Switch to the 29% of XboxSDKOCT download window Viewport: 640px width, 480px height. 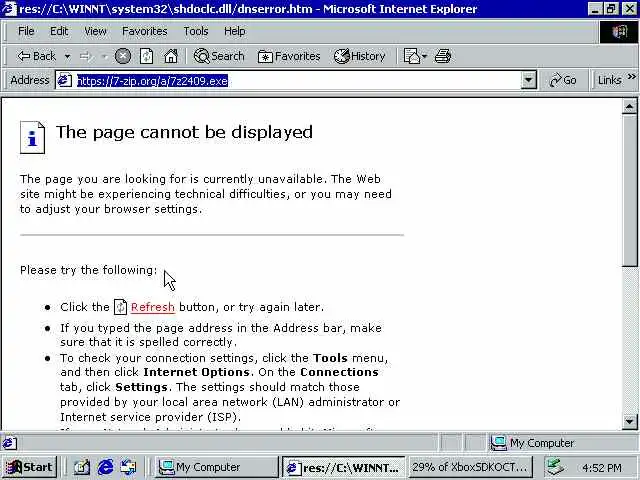470,467
